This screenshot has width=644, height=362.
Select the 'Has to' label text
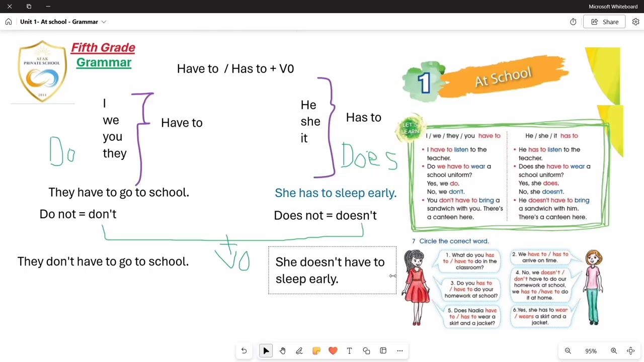point(364,117)
